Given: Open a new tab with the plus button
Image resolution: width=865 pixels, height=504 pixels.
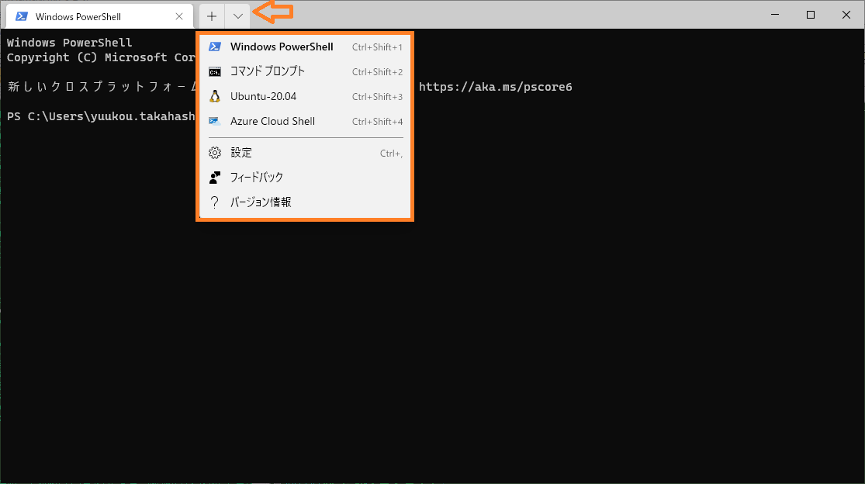Looking at the screenshot, I should (210, 16).
